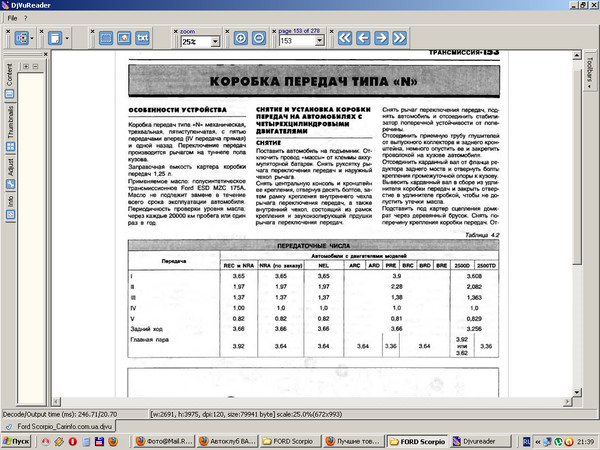Viewport: 600px width, 450px height.
Task: Select the rectangular selection tool
Action: [106, 38]
